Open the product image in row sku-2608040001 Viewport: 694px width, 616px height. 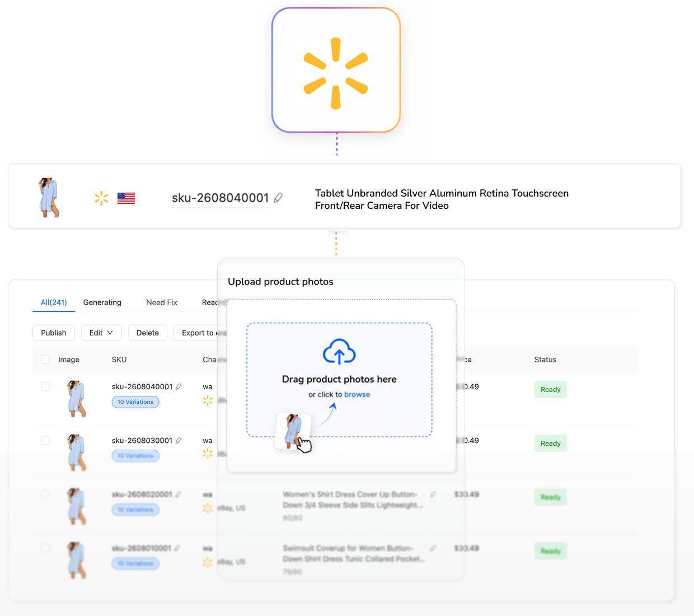click(76, 399)
